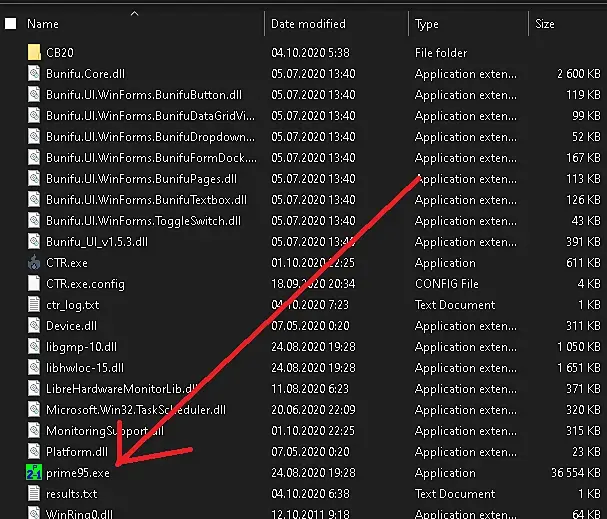Select the Bunifu.Core.dll file icon
Image resolution: width=607 pixels, height=519 pixels.
point(34,74)
